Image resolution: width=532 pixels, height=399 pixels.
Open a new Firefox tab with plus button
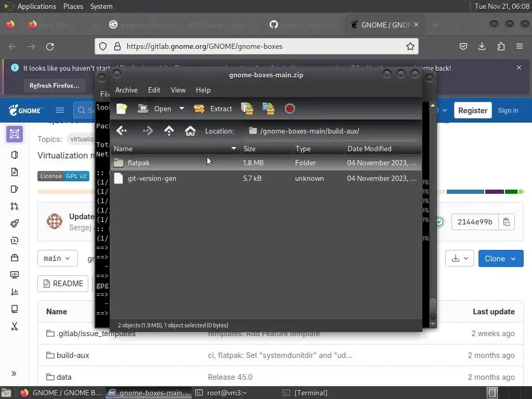436,25
